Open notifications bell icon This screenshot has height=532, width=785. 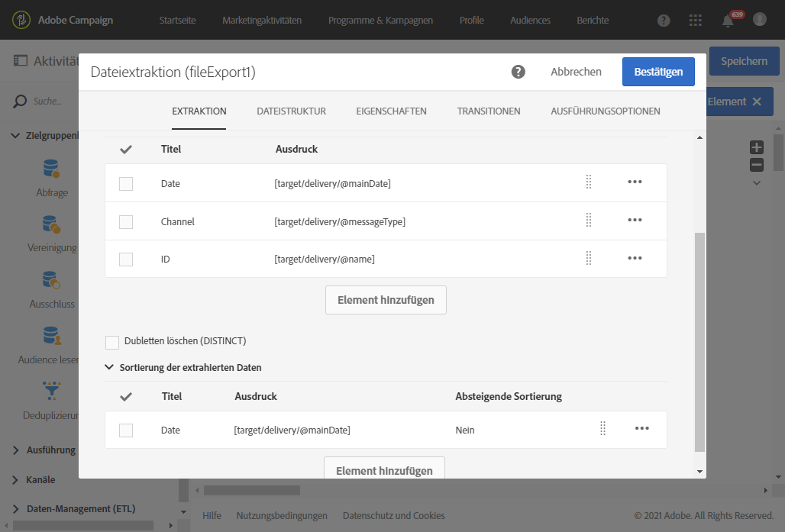tap(728, 21)
